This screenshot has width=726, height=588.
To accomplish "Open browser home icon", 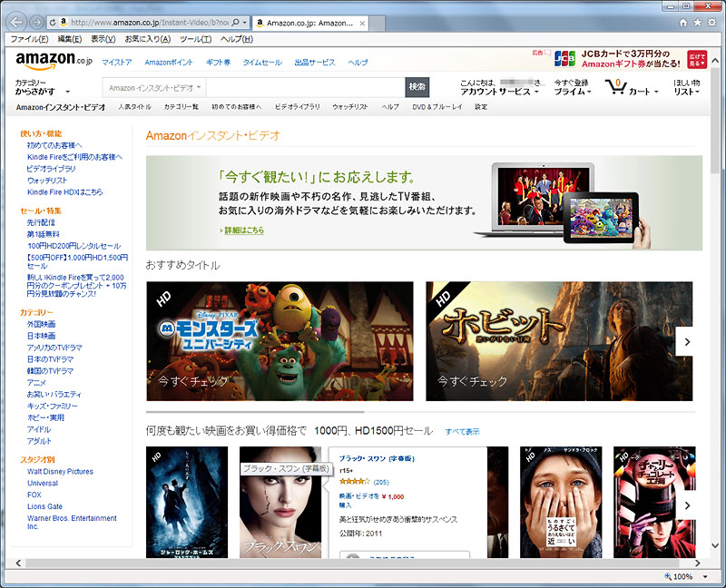I will pyautogui.click(x=683, y=23).
